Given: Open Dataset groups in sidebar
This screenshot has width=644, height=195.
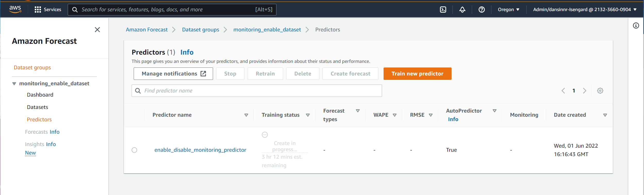Looking at the screenshot, I should tap(32, 67).
